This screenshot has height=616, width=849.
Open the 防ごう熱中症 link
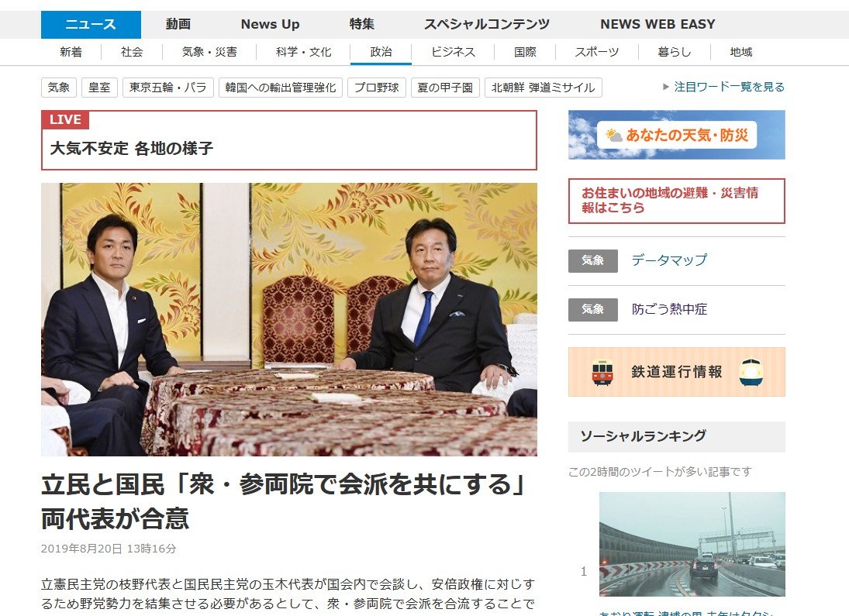click(x=669, y=309)
